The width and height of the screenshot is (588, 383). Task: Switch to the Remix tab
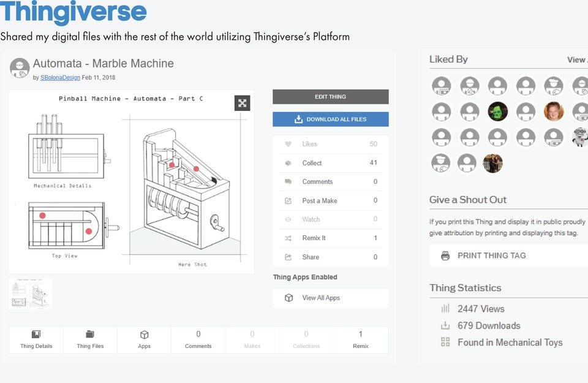[x=360, y=340]
